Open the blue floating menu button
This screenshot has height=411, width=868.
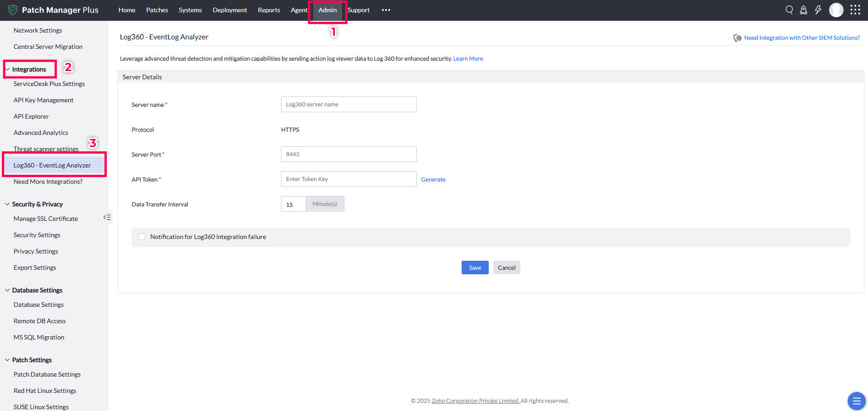pyautogui.click(x=856, y=401)
